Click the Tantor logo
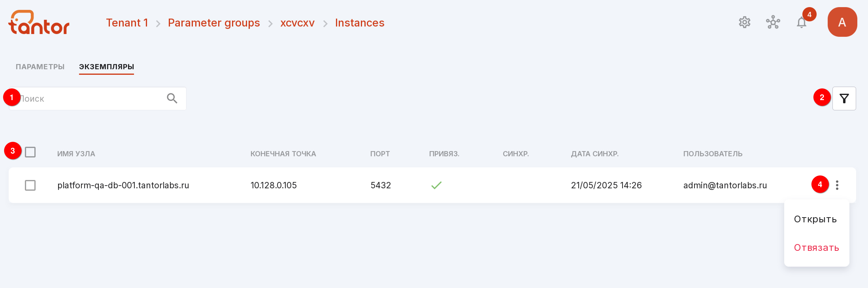868x288 pixels. coord(39,22)
